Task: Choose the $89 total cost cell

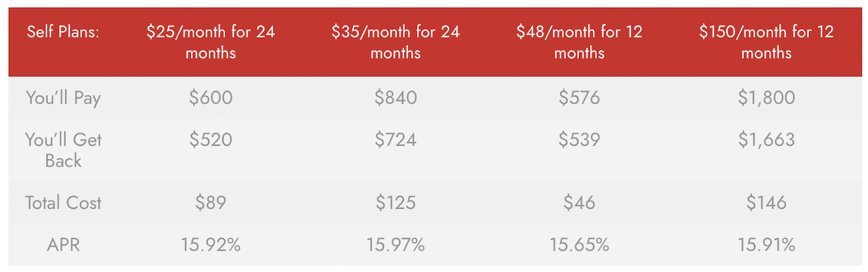Action: [210, 203]
